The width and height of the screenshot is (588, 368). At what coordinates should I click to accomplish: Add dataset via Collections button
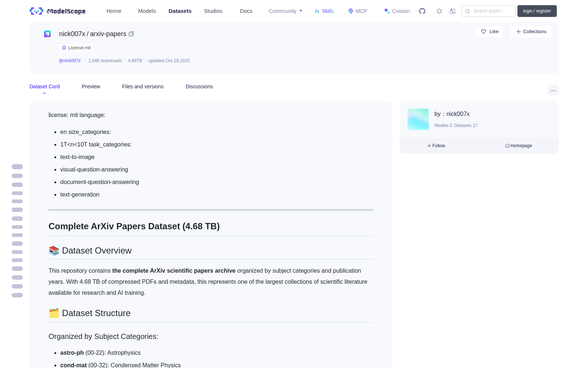click(x=531, y=32)
